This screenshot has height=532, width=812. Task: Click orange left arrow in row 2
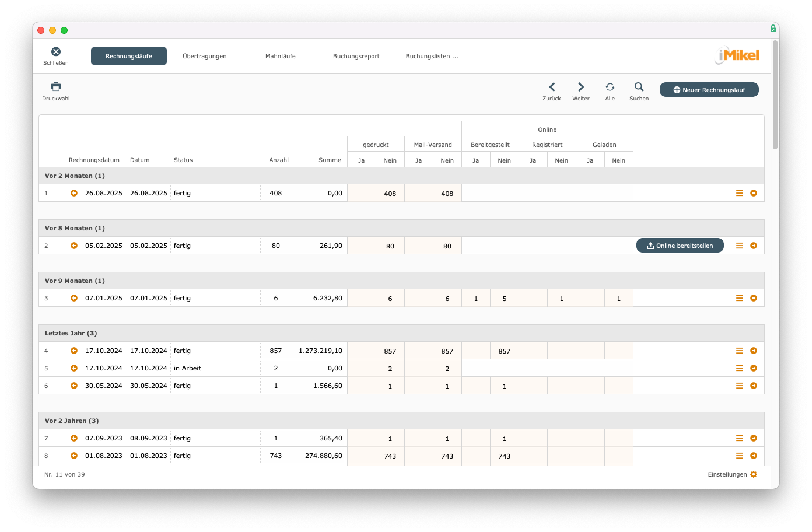tap(74, 246)
